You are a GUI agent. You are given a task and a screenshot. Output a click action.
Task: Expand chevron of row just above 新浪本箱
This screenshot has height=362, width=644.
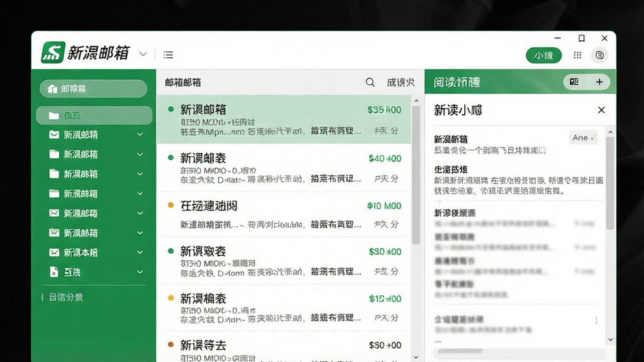point(140,233)
